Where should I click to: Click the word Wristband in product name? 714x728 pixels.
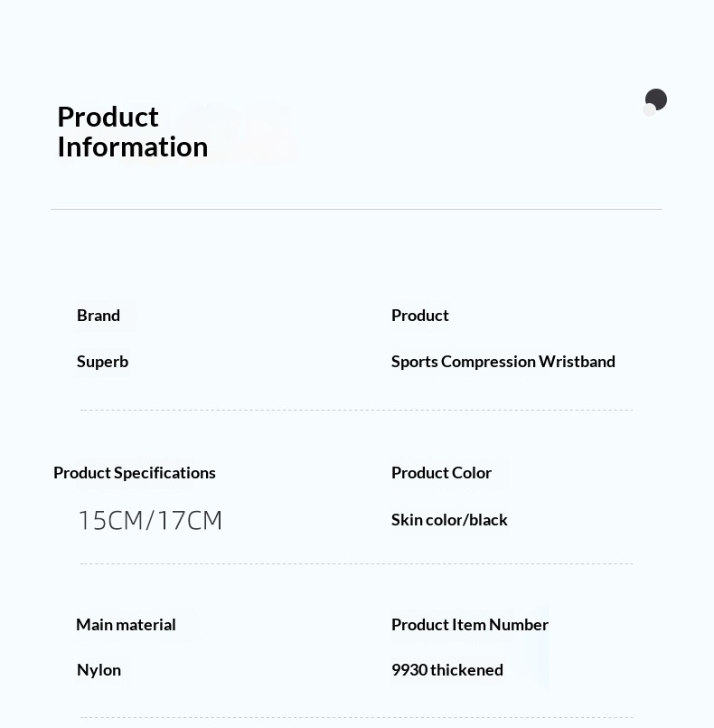tap(578, 362)
